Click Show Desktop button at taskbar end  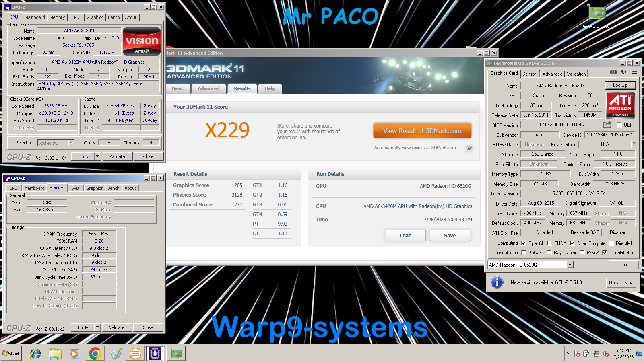pos(639,354)
